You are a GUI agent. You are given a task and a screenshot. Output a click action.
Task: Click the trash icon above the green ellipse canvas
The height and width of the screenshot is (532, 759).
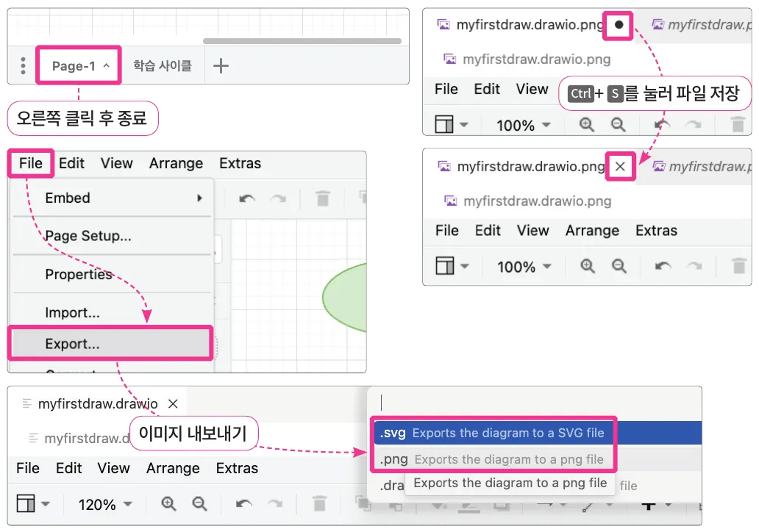[323, 198]
